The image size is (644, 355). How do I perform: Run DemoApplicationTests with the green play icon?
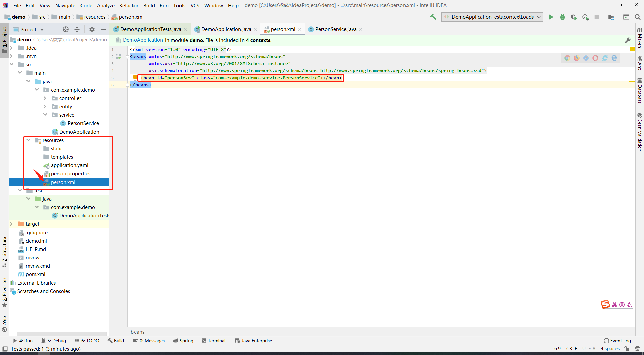click(551, 17)
